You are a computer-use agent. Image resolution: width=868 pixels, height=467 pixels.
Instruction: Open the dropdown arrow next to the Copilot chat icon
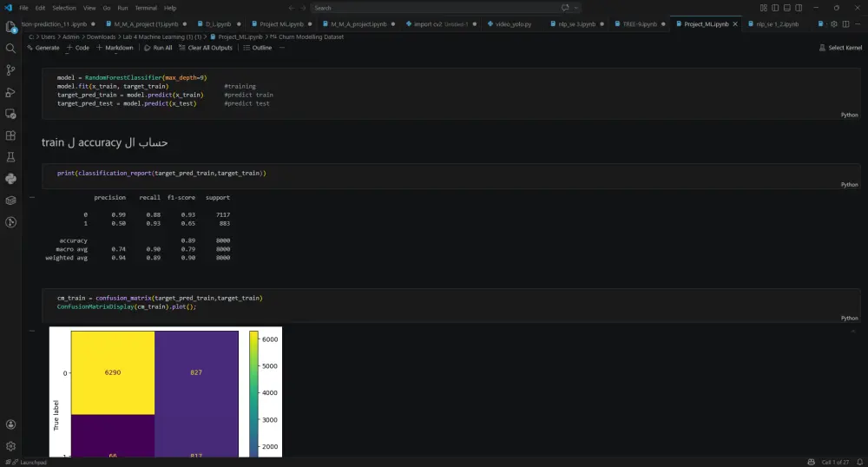pyautogui.click(x=575, y=8)
